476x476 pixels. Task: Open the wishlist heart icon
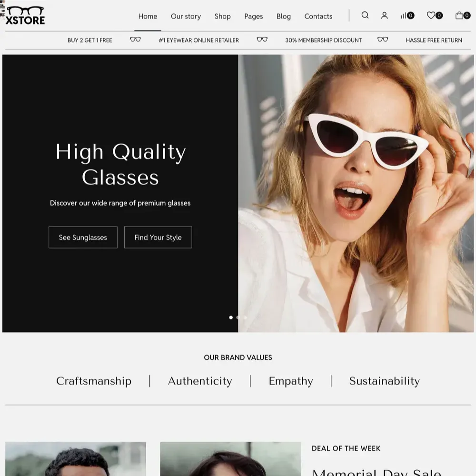pyautogui.click(x=432, y=16)
